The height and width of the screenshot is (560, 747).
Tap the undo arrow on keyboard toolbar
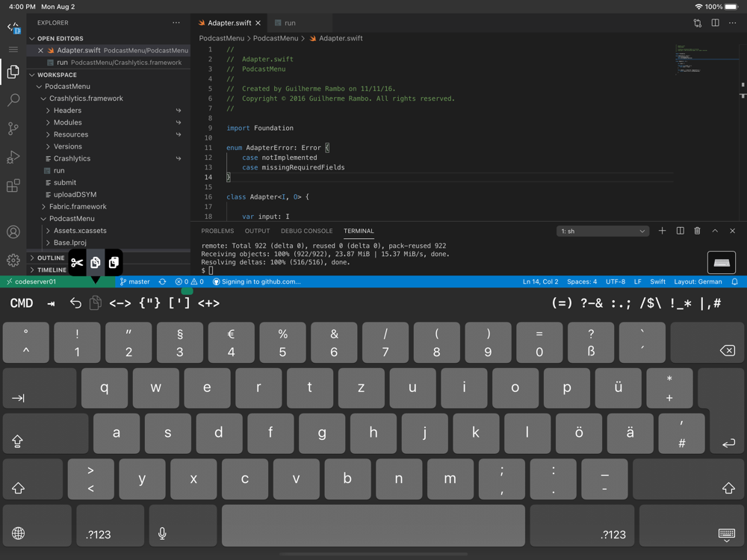75,303
